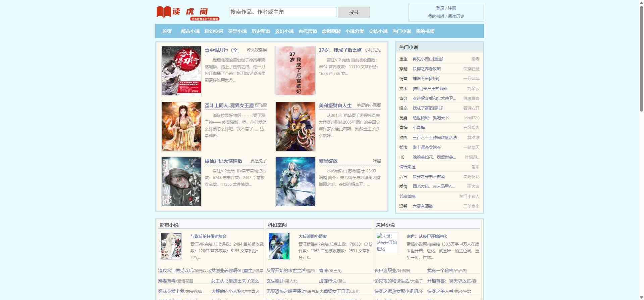Screen dimensions: 644x300
Task: View the 被仙君证无情道后 book cover
Action: coord(181,182)
